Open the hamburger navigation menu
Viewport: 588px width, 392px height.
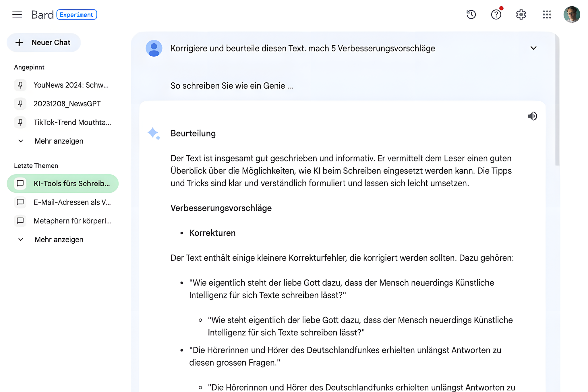[17, 14]
